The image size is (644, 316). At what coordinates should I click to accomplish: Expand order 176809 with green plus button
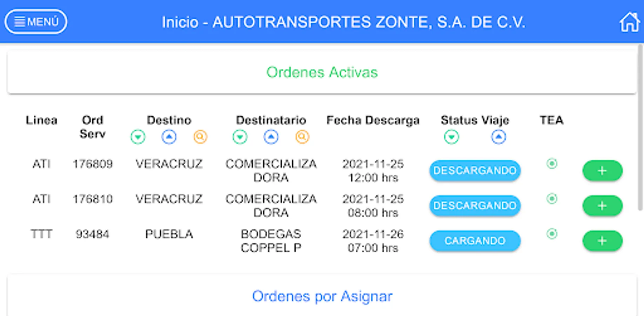(x=602, y=171)
